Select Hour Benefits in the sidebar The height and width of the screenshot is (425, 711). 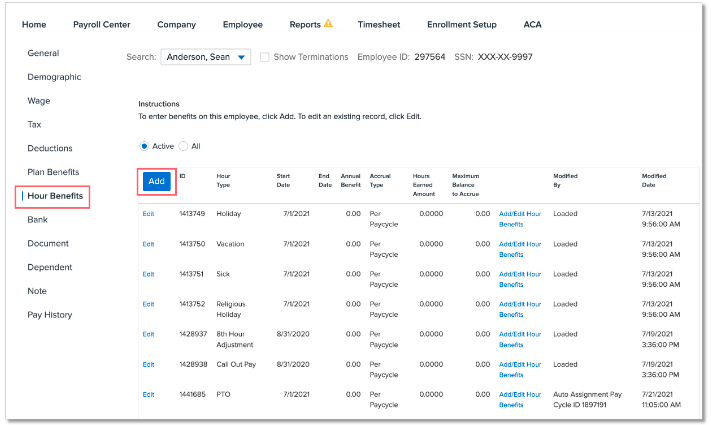coord(55,196)
